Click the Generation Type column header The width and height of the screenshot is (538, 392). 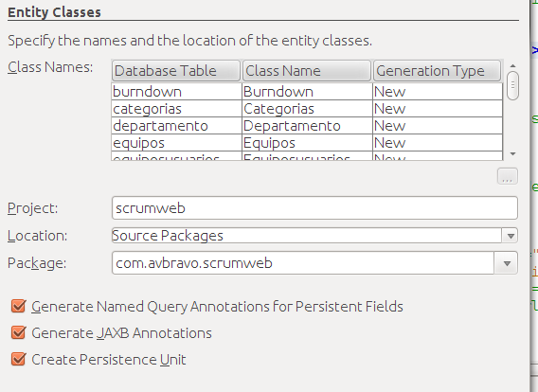pyautogui.click(x=438, y=71)
